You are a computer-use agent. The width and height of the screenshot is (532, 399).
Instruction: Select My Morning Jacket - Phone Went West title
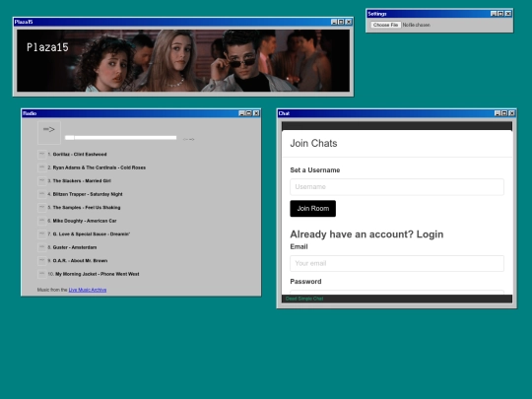point(98,274)
